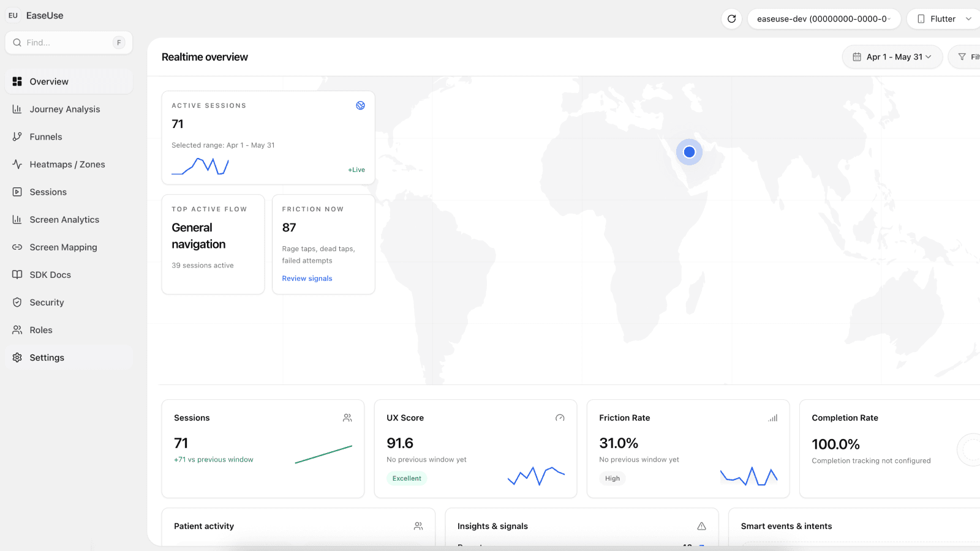Click Completion tracking not configured text
980x551 pixels.
tap(871, 461)
